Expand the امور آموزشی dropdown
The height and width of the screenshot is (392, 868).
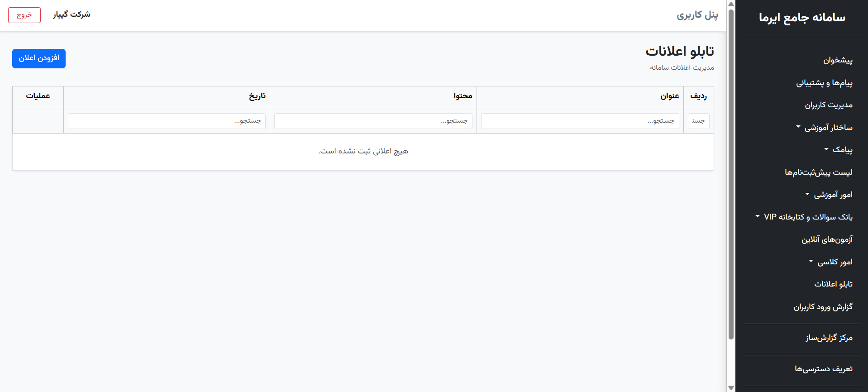point(829,195)
